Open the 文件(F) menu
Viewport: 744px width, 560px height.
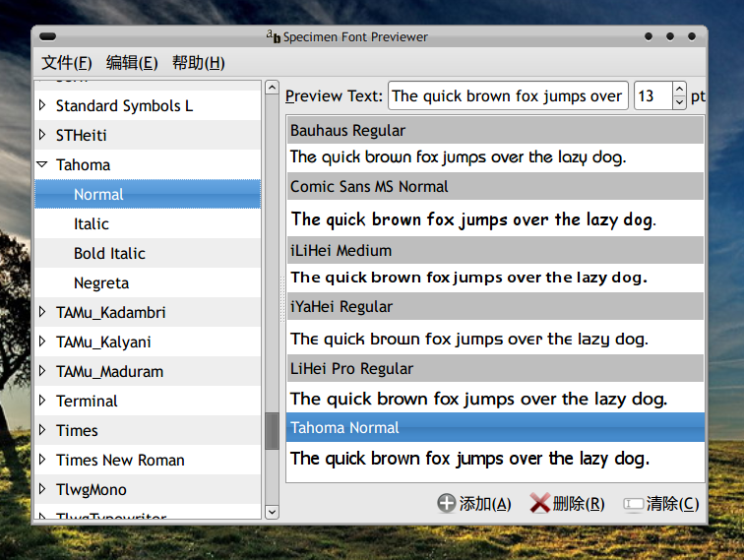[x=67, y=63]
